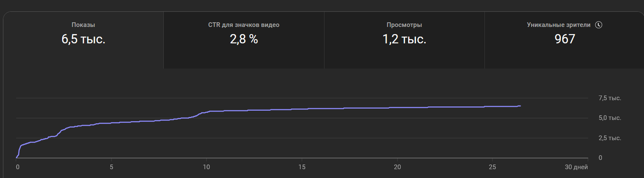
Task: Click the 2,5 тыс. y-axis label
Action: (610, 138)
